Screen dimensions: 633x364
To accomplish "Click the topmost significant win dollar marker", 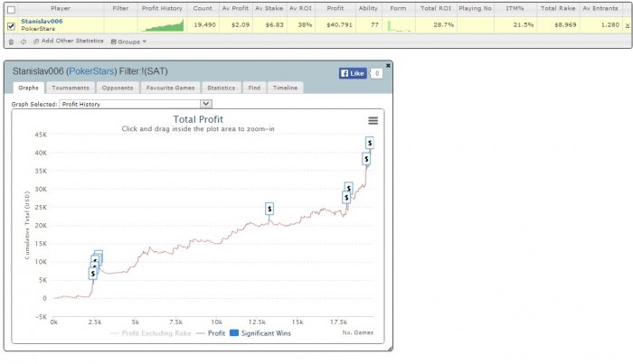I will tap(369, 143).
